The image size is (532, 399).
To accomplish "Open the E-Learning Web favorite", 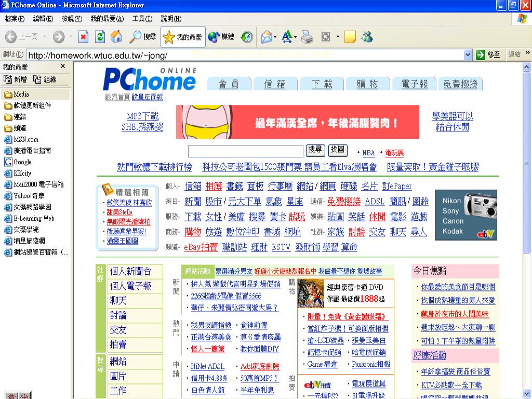I will [x=29, y=218].
